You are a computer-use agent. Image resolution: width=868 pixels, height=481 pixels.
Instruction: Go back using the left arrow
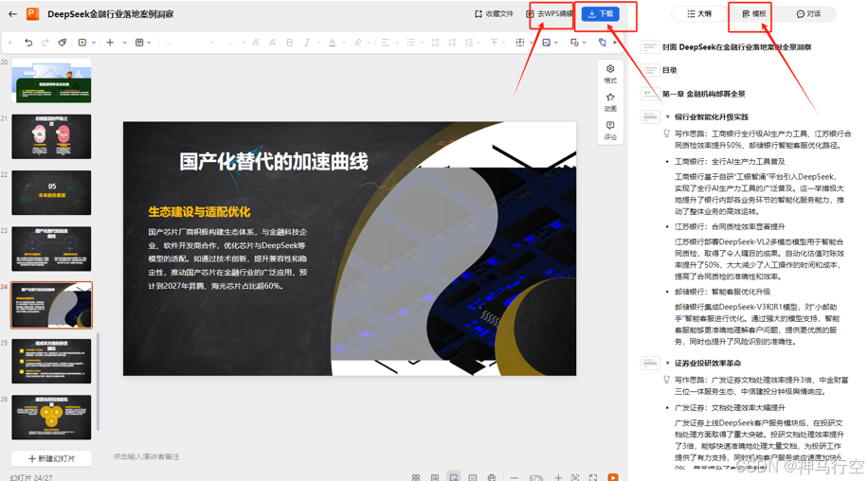tap(12, 14)
